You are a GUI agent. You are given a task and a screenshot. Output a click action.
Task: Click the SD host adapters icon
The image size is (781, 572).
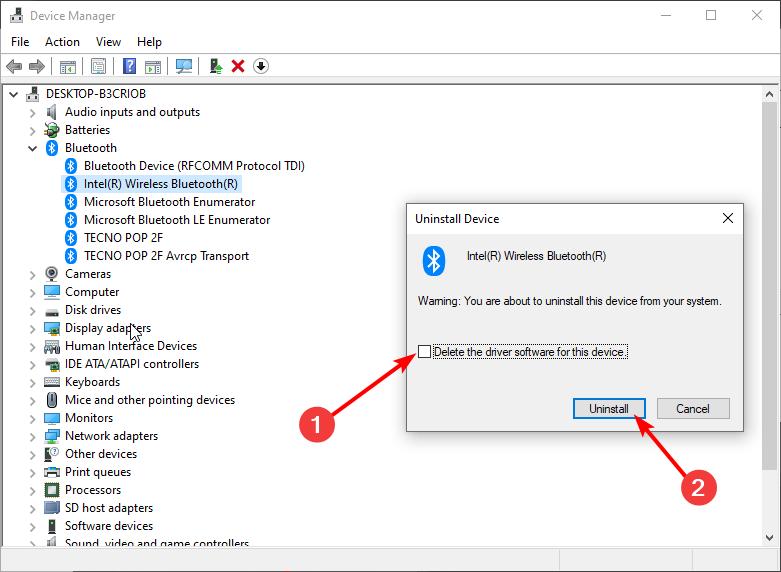point(52,508)
